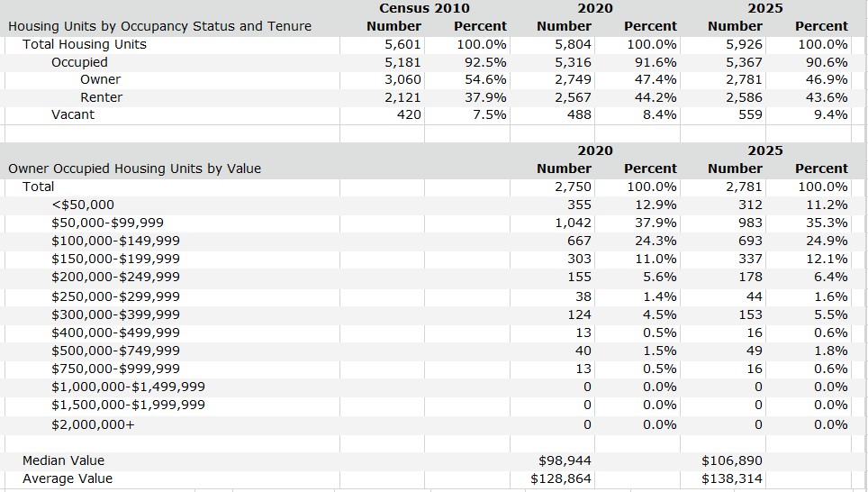Select the Total Housing Units row label
Viewport: 868px width, 492px height.
click(x=84, y=44)
